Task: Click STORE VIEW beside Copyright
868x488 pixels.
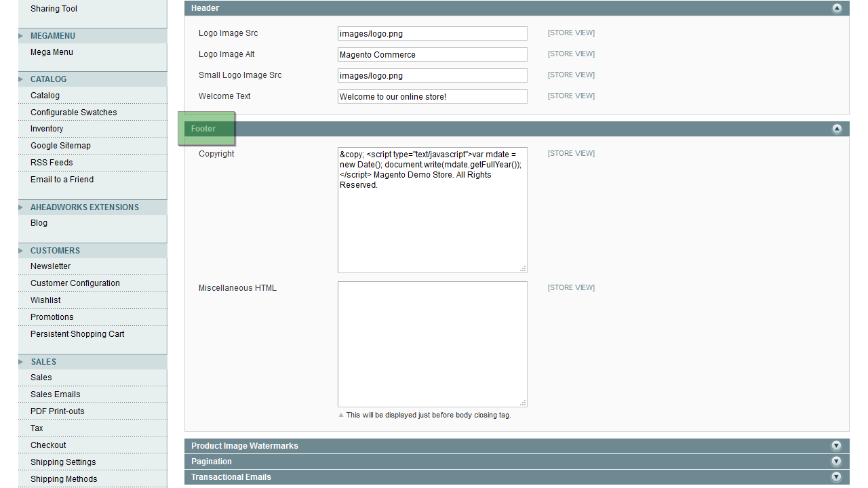Action: click(x=571, y=153)
